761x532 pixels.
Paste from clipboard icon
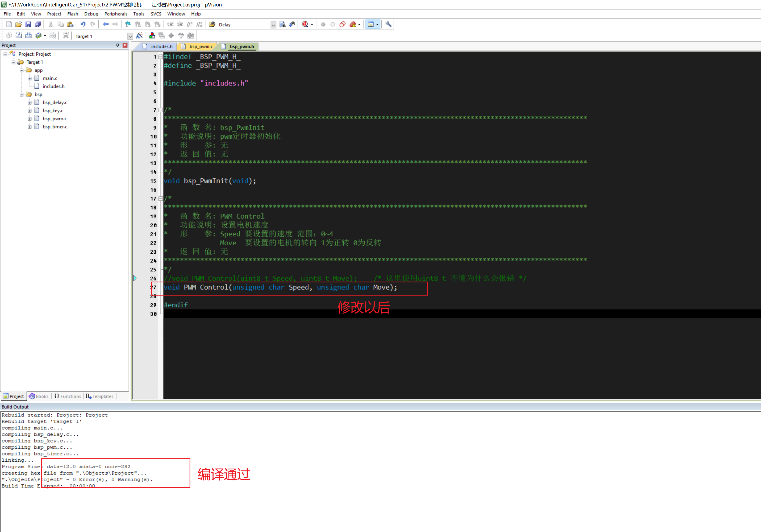click(x=70, y=24)
